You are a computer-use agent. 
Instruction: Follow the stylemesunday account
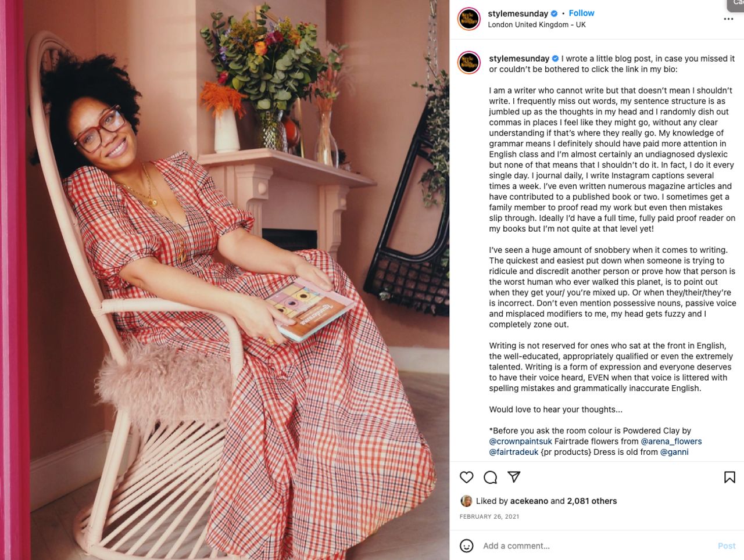tap(581, 13)
